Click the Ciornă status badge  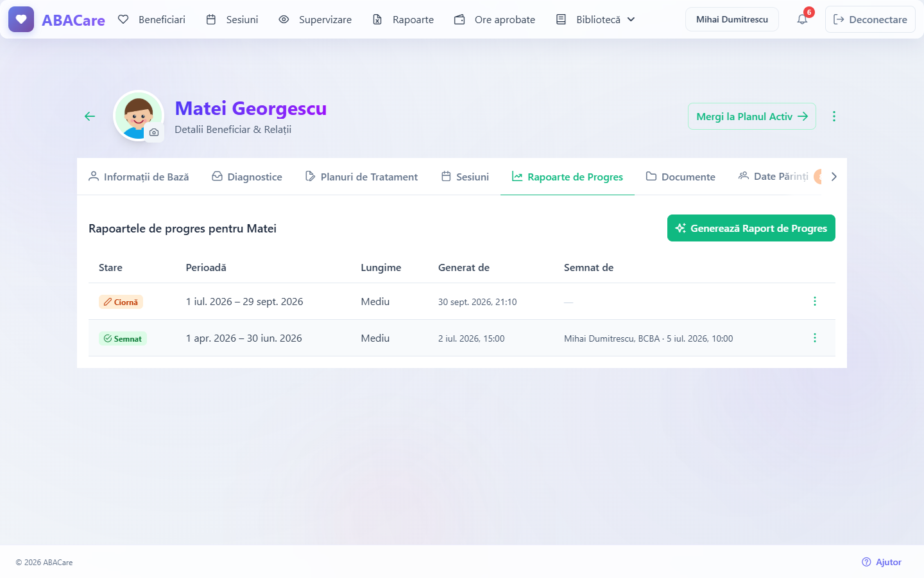point(121,302)
